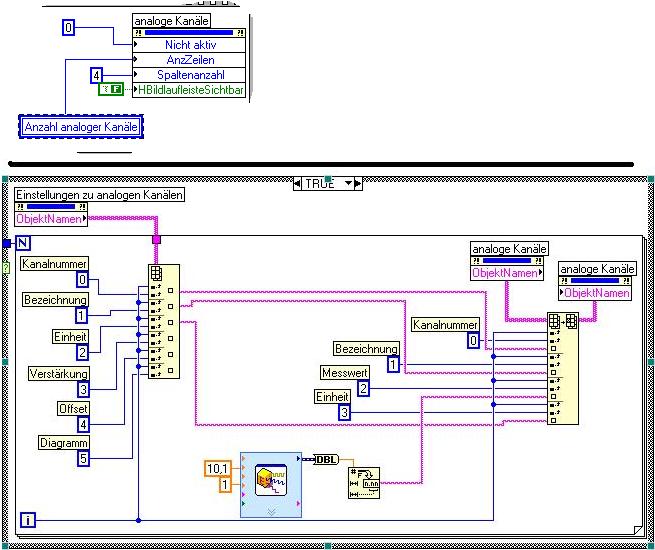The height and width of the screenshot is (550, 655).
Task: Click the Number to Fractional String function
Action: 364,483
